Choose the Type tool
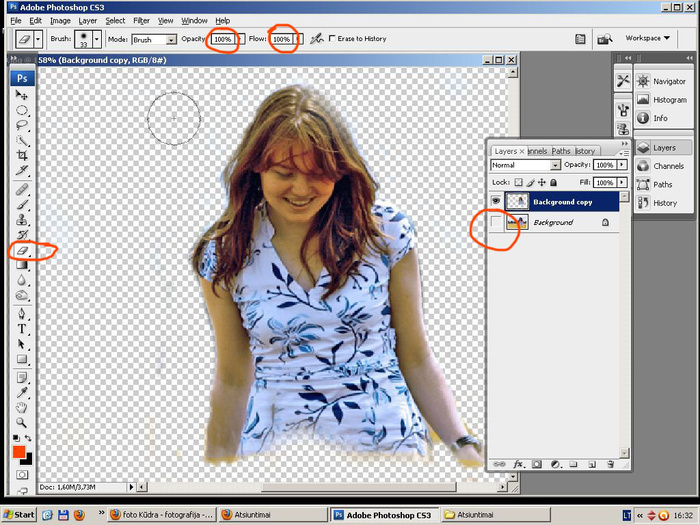Viewport: 700px width, 525px height. (x=22, y=329)
